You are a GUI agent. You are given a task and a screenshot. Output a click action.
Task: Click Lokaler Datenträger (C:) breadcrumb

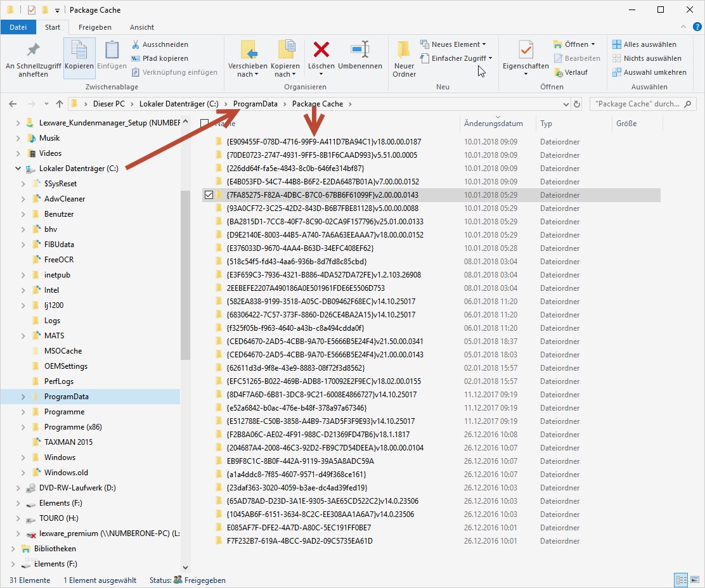tap(179, 104)
